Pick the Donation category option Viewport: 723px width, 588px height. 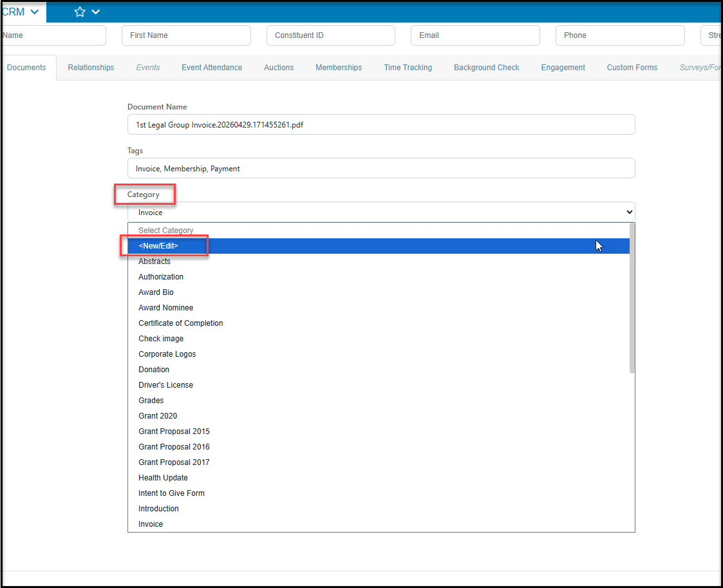click(379, 370)
